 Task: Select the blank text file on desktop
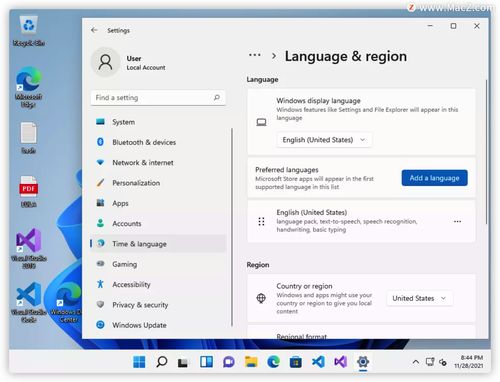pos(29,138)
